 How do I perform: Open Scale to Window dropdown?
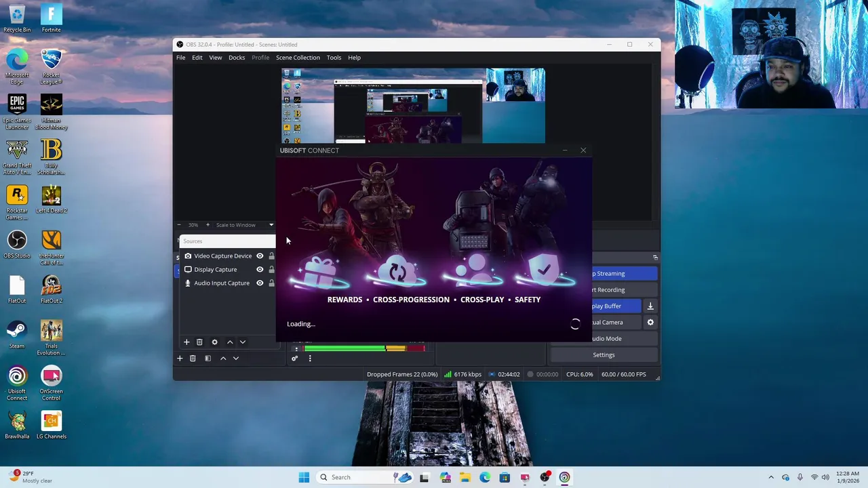245,225
